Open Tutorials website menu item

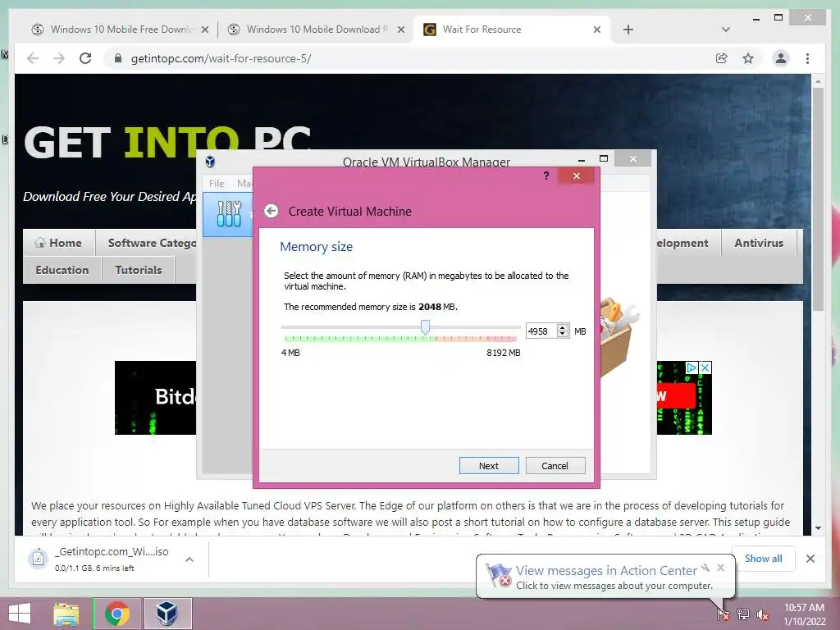click(x=138, y=270)
